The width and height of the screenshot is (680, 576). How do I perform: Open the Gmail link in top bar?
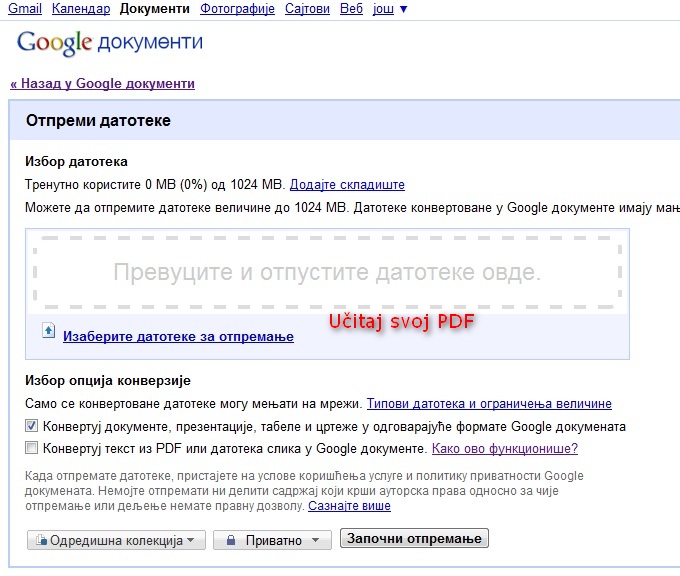pos(25,8)
